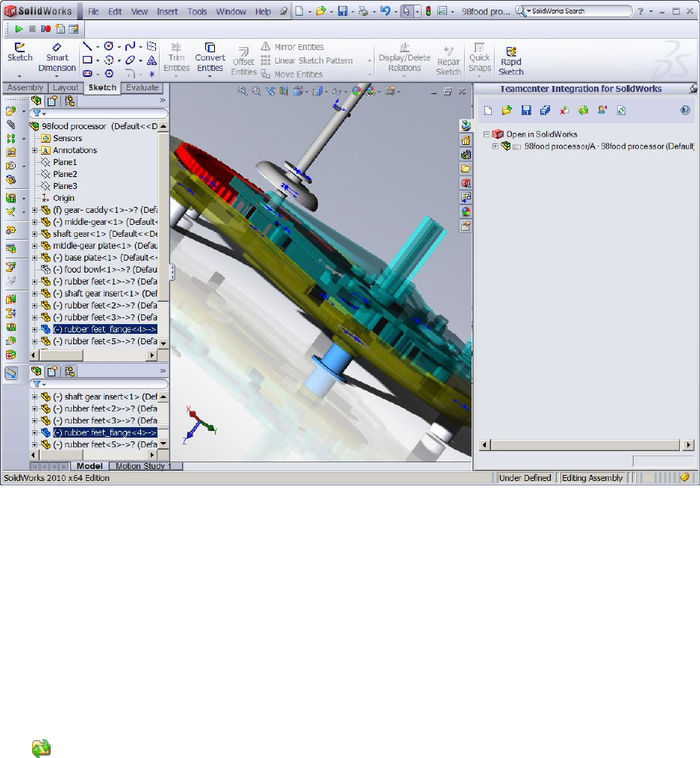The image size is (700, 758).
Task: Open the SolidWorks Resources home tab icon
Action: point(466,140)
